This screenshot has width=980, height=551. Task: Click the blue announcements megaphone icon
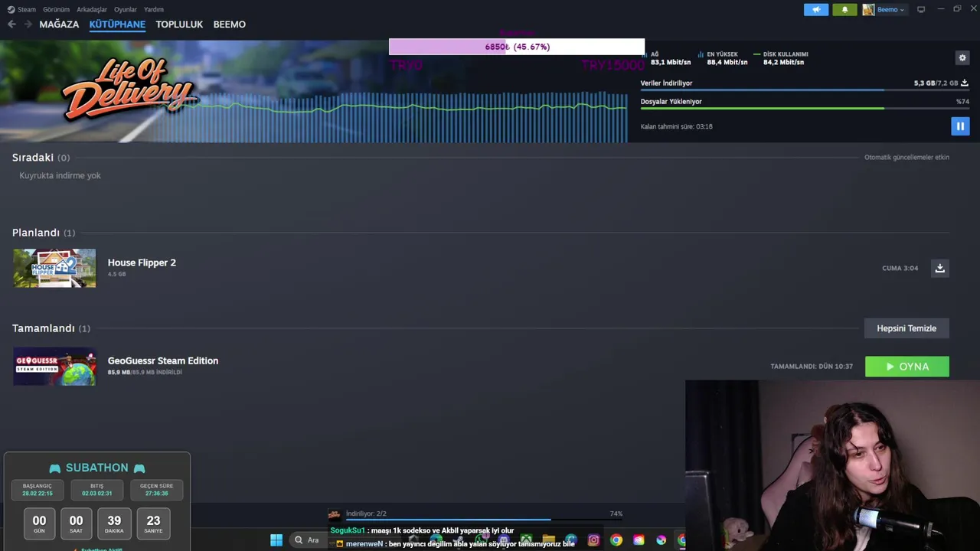[x=816, y=10]
